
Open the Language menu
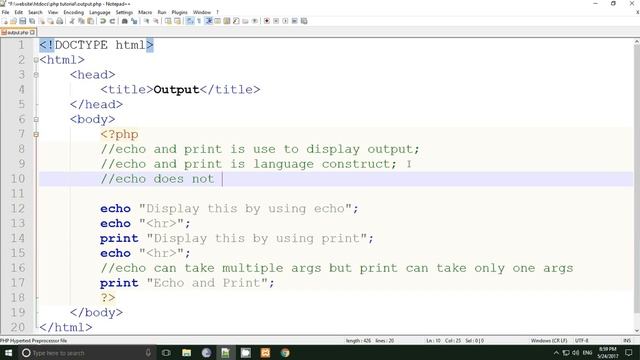point(100,12)
